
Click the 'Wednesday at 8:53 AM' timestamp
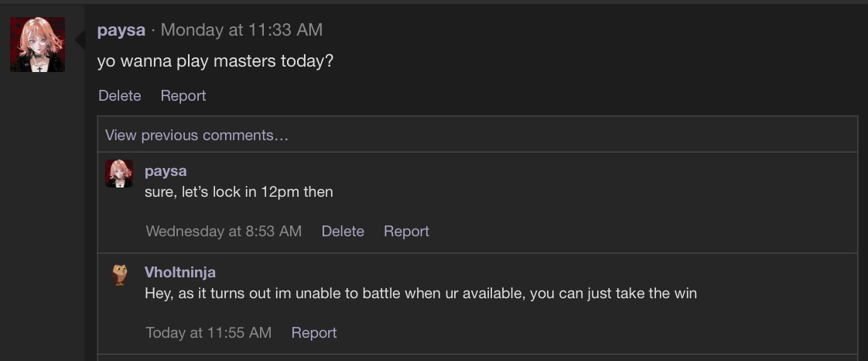224,232
